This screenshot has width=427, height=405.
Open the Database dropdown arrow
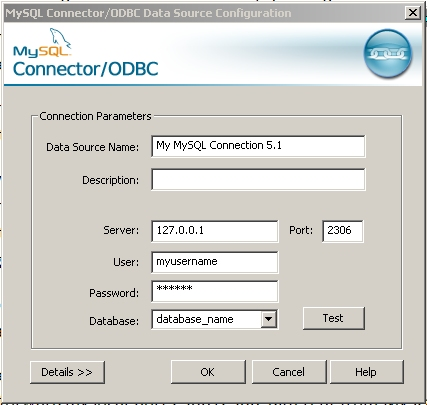click(x=268, y=319)
